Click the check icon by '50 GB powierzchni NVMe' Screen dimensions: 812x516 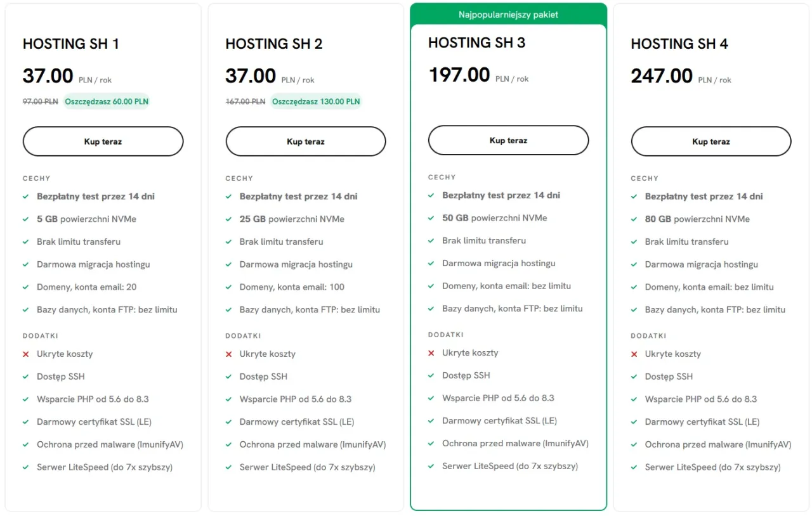[431, 217]
